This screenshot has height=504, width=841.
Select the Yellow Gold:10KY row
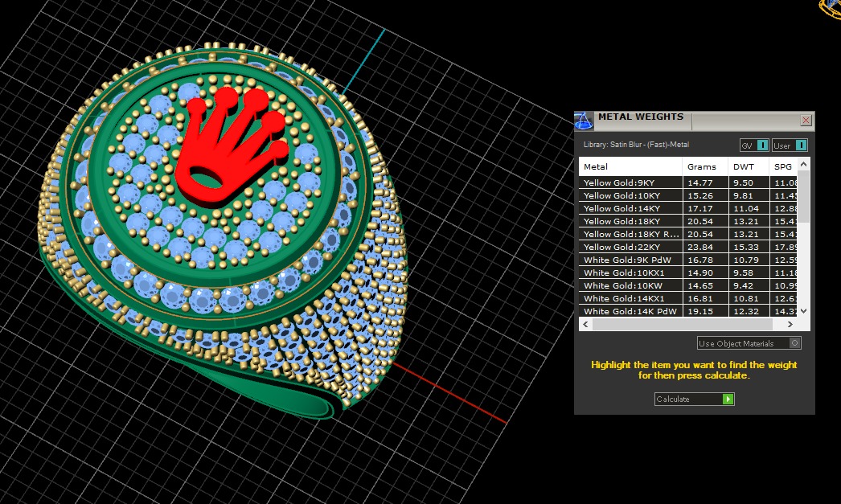tap(687, 195)
